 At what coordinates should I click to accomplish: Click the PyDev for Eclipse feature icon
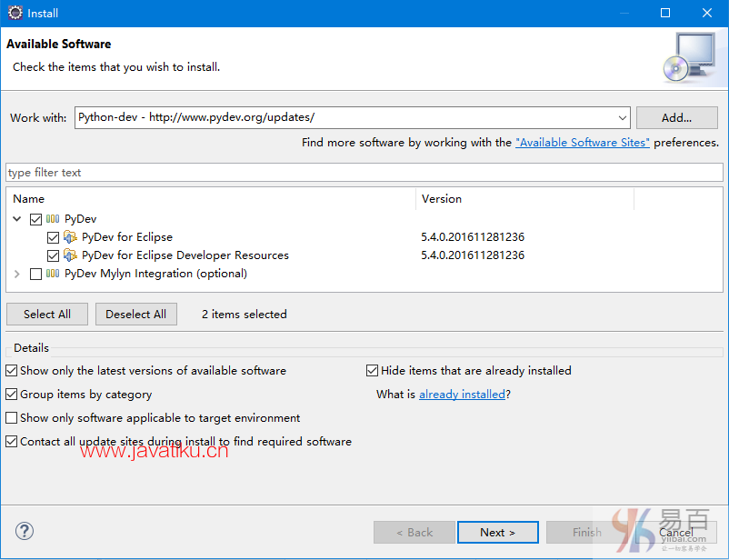tap(70, 237)
